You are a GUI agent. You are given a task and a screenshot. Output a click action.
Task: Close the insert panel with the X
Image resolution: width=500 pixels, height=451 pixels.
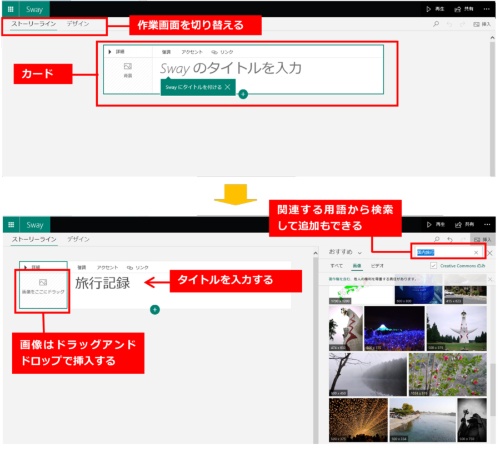click(x=490, y=253)
